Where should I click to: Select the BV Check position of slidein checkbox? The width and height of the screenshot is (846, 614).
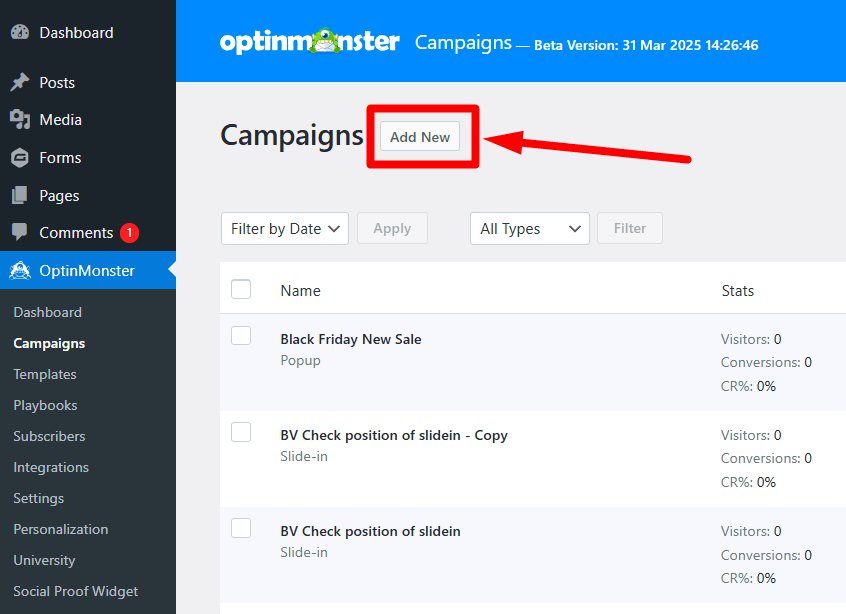pos(241,531)
